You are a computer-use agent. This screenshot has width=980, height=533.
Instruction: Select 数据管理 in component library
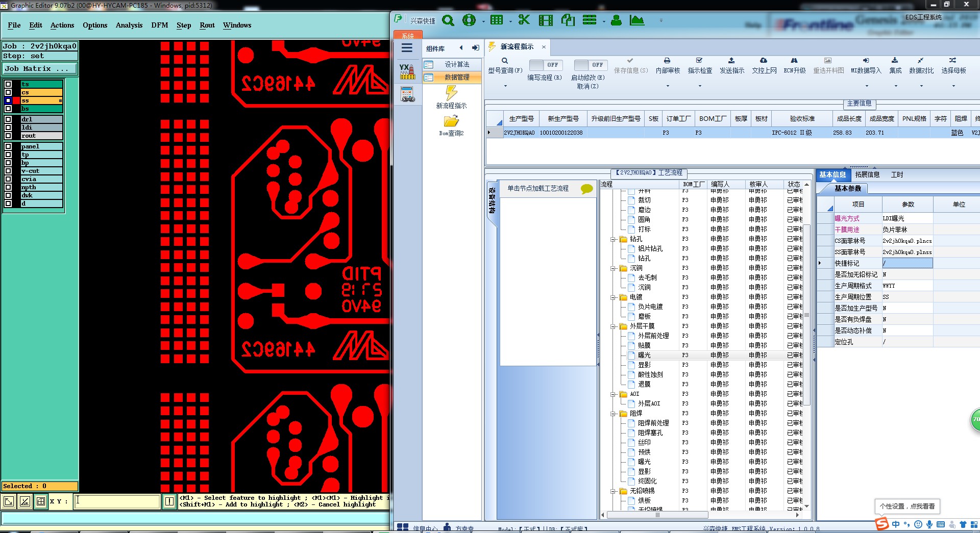point(452,77)
